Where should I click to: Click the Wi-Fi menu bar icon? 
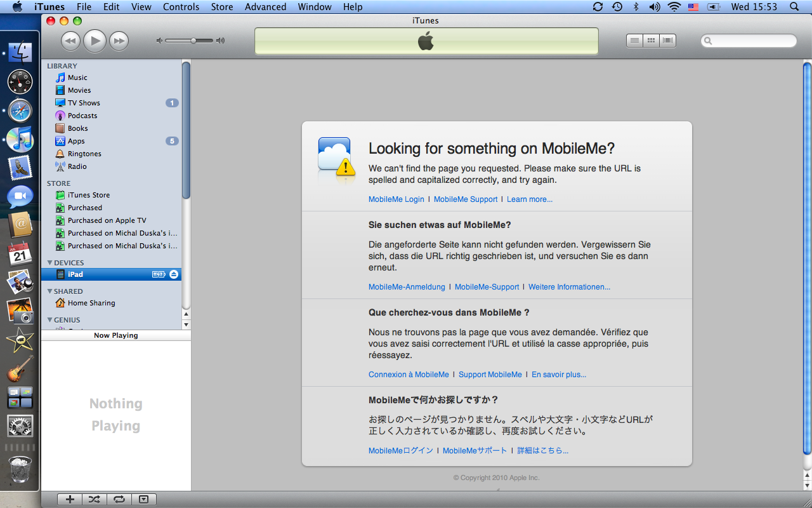pos(674,7)
